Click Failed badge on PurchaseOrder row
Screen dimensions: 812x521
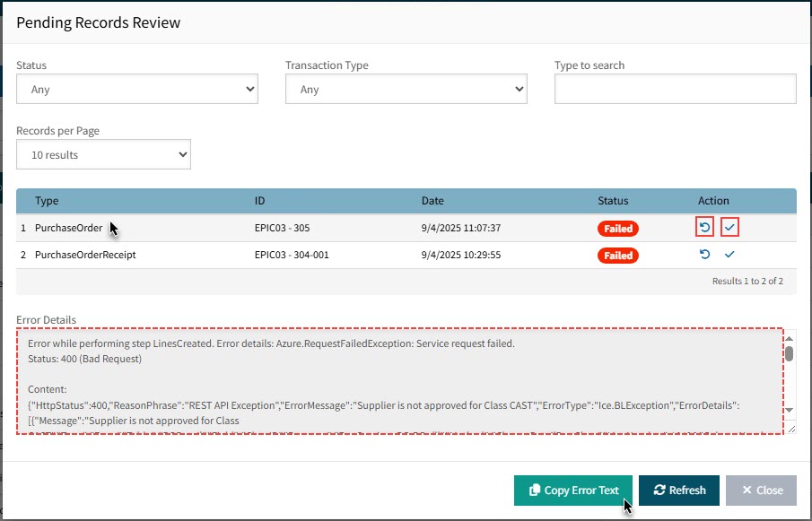(x=617, y=229)
